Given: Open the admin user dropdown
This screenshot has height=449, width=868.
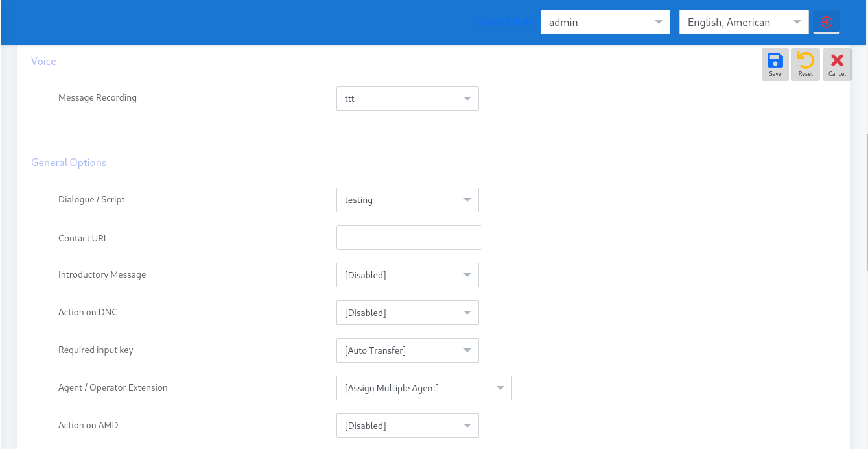Looking at the screenshot, I should (605, 22).
